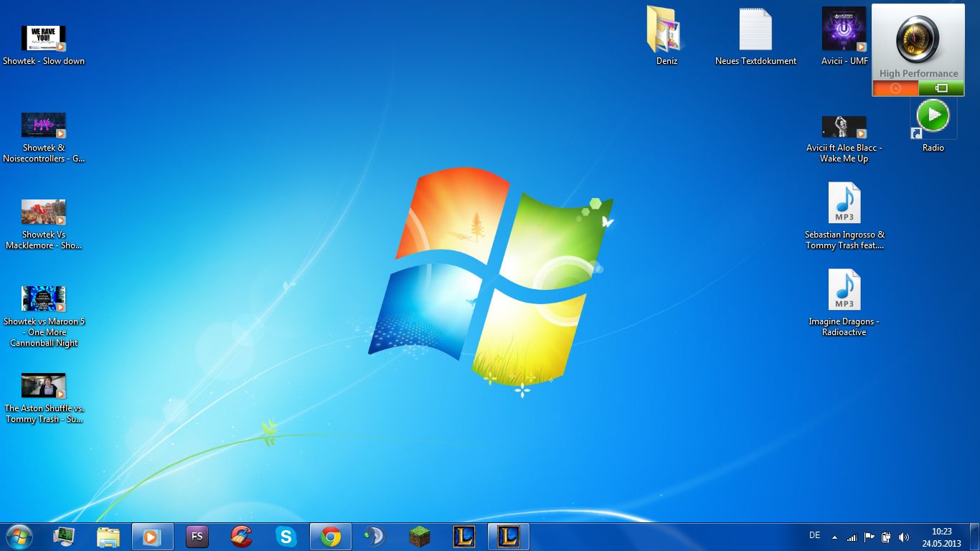Open the Skype taskbar icon
980x551 pixels.
(x=286, y=537)
